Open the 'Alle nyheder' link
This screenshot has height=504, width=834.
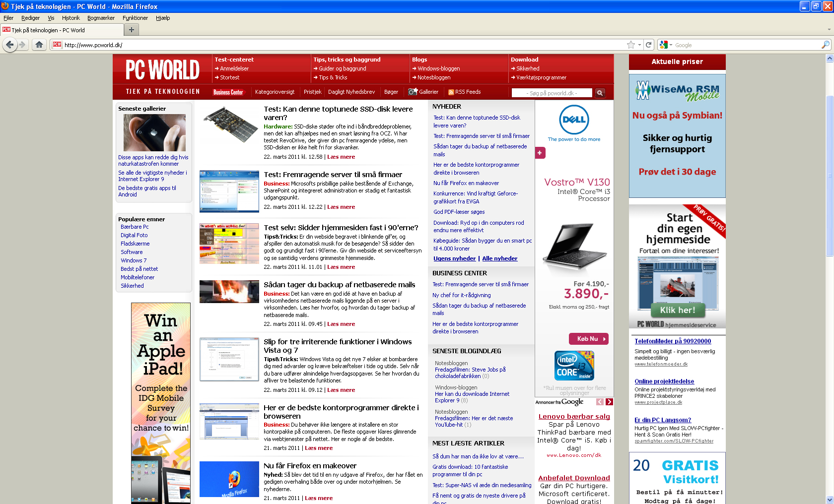(499, 258)
